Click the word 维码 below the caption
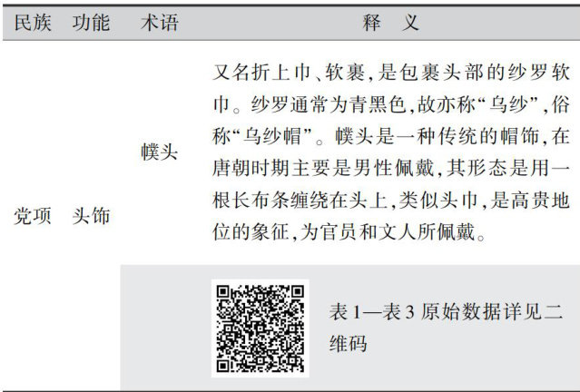The width and height of the screenshot is (580, 392). [x=348, y=345]
